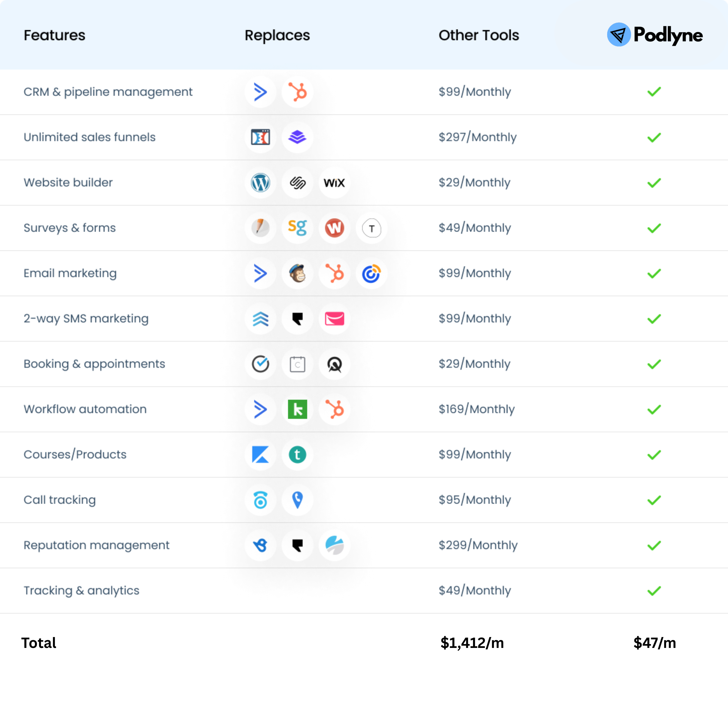Click the Constant Contact icon in Email row
Viewport: 728px width, 728px height.
click(x=371, y=273)
